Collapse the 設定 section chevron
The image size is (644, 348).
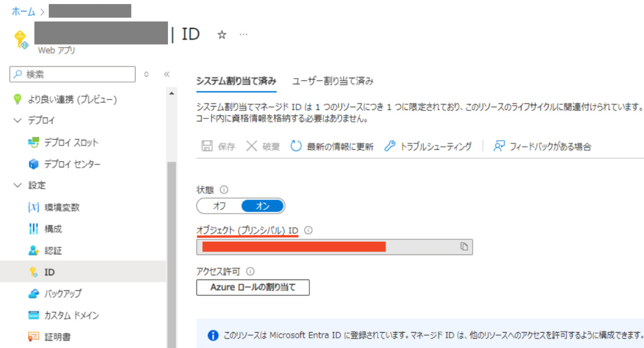point(18,185)
